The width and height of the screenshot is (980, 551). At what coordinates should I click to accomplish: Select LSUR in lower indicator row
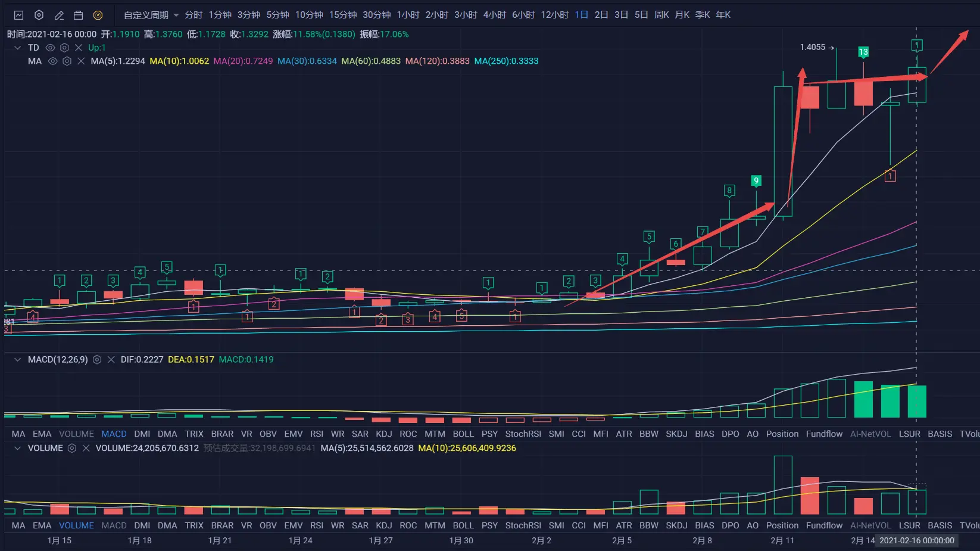click(909, 525)
